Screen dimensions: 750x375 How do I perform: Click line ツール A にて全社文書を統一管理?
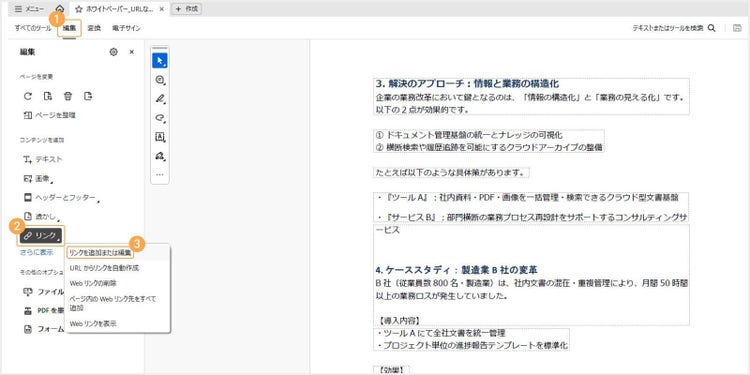[x=441, y=333]
